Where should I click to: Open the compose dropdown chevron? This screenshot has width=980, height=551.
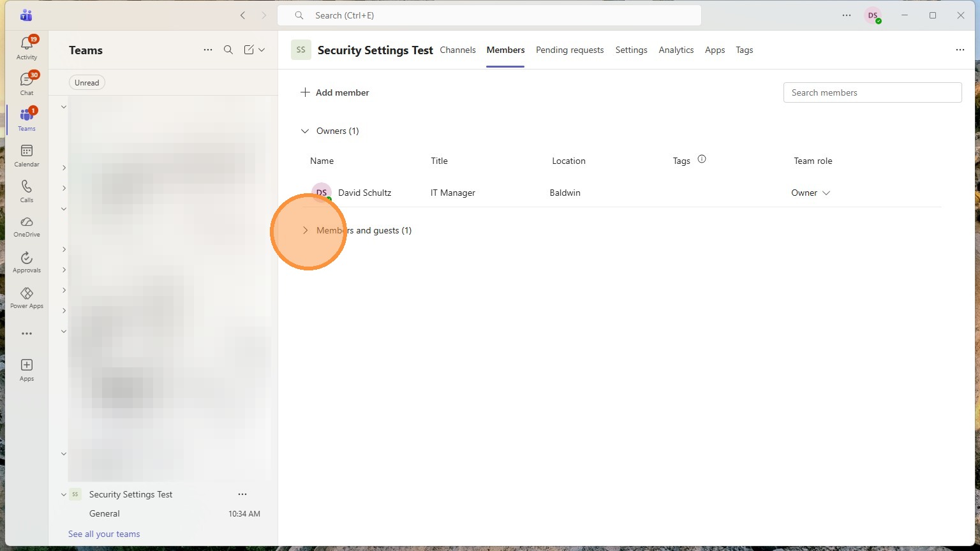click(262, 50)
